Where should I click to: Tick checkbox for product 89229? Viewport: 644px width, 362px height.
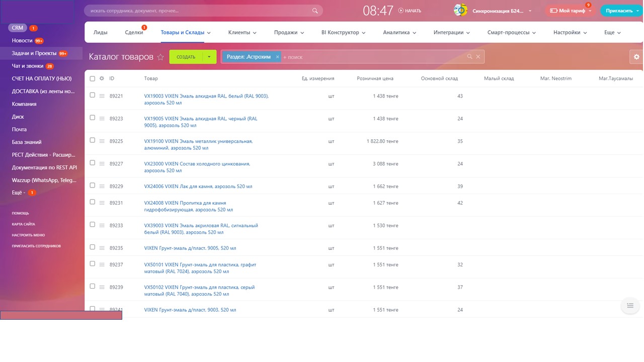pyautogui.click(x=92, y=186)
